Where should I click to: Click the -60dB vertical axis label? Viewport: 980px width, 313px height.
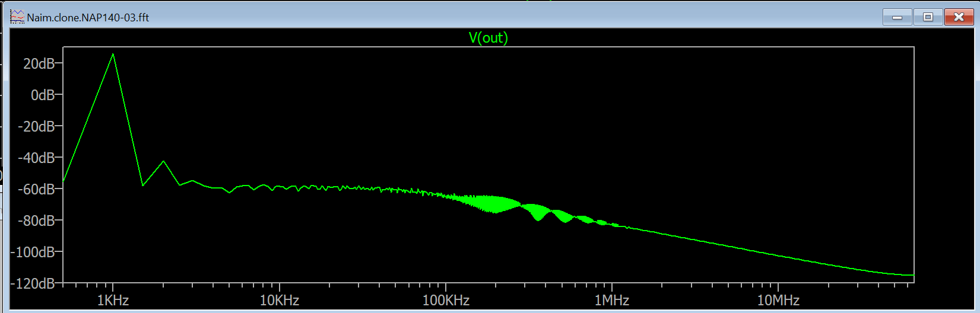(x=36, y=189)
